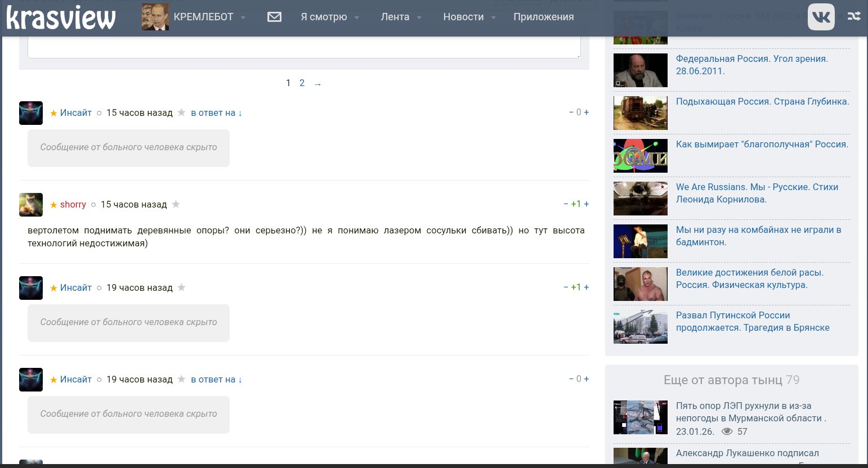Open the messages envelope icon

[x=274, y=17]
